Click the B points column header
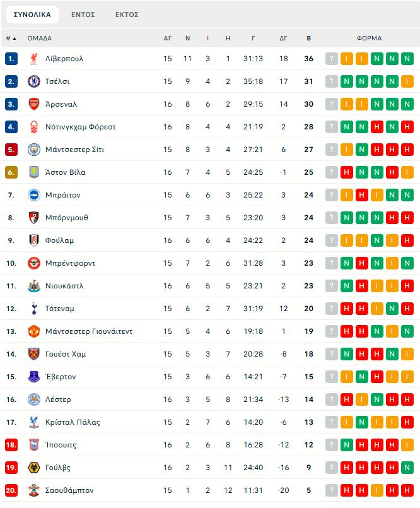Screen dimensions: 420x508 (x=308, y=38)
